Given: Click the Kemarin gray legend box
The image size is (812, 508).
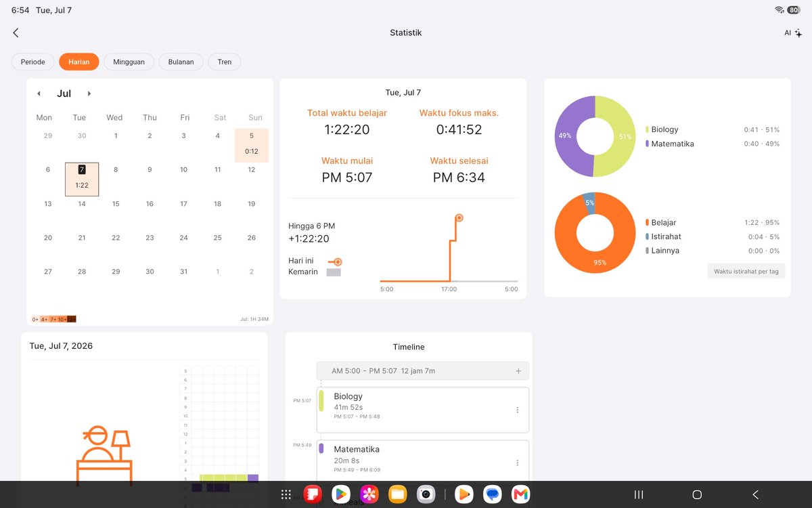Looking at the screenshot, I should 334,272.
